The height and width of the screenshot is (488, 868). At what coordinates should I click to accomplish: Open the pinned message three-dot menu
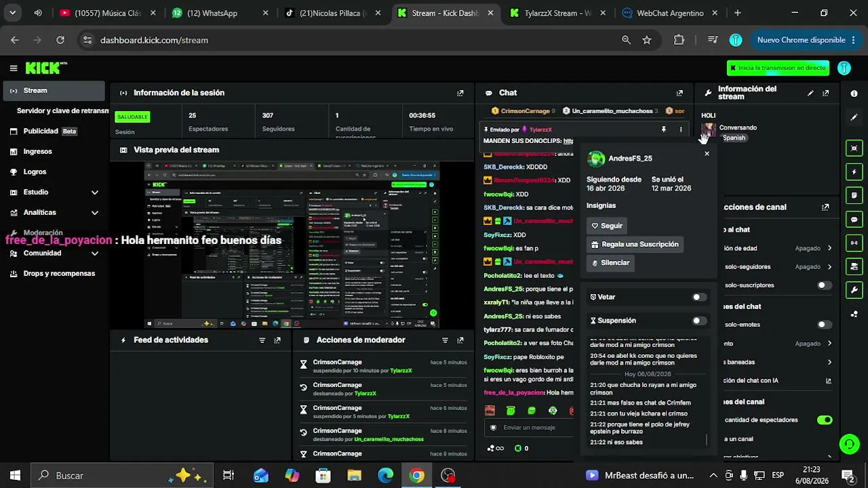tap(681, 129)
